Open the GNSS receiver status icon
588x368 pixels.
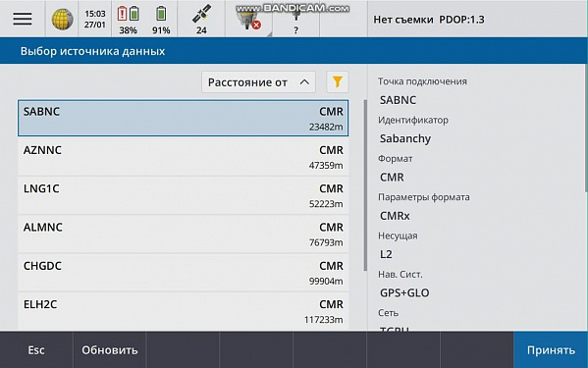(248, 20)
